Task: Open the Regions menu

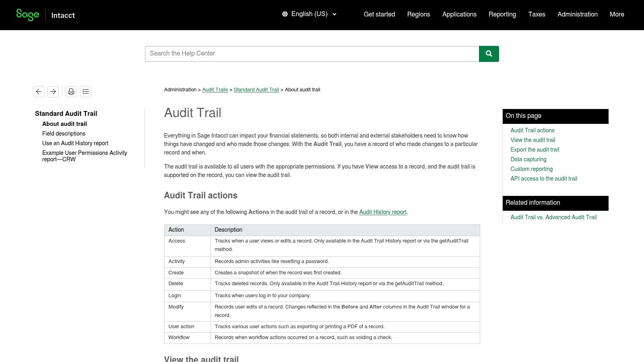Action: pyautogui.click(x=419, y=14)
